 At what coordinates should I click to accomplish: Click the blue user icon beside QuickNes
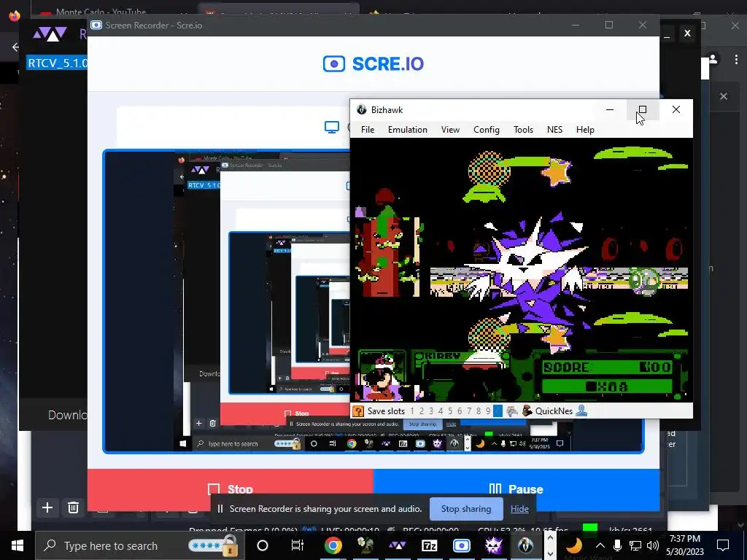point(581,411)
